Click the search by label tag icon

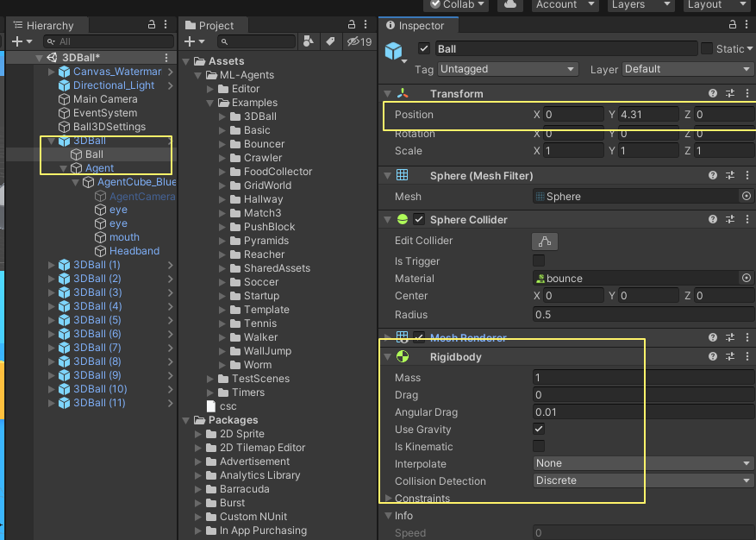click(330, 41)
